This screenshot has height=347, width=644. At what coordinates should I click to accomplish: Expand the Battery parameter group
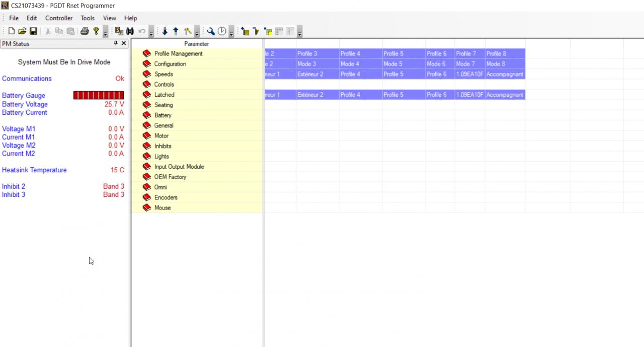(147, 115)
